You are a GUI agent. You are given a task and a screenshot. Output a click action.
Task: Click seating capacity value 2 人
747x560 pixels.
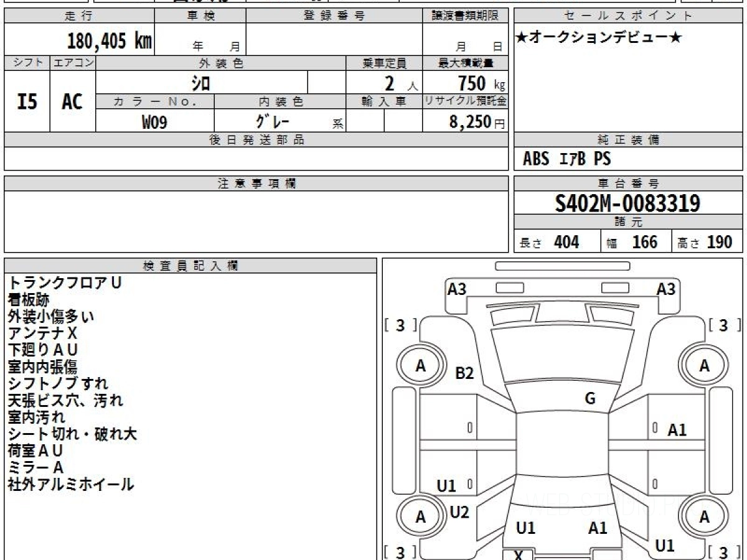tap(401, 83)
